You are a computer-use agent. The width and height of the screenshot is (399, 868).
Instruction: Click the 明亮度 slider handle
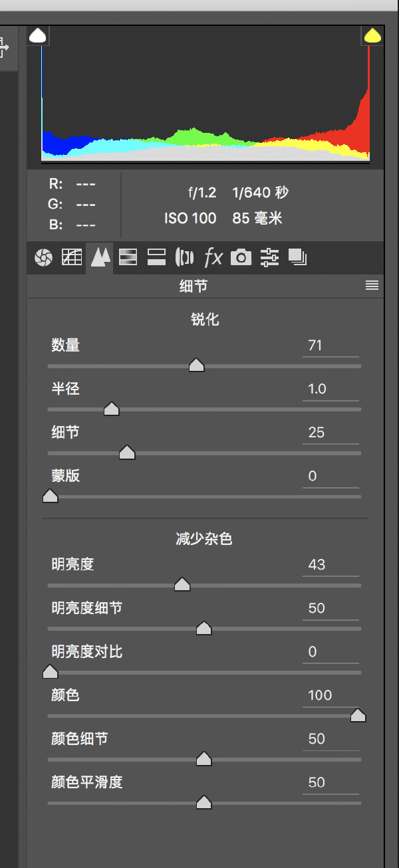pos(182,585)
